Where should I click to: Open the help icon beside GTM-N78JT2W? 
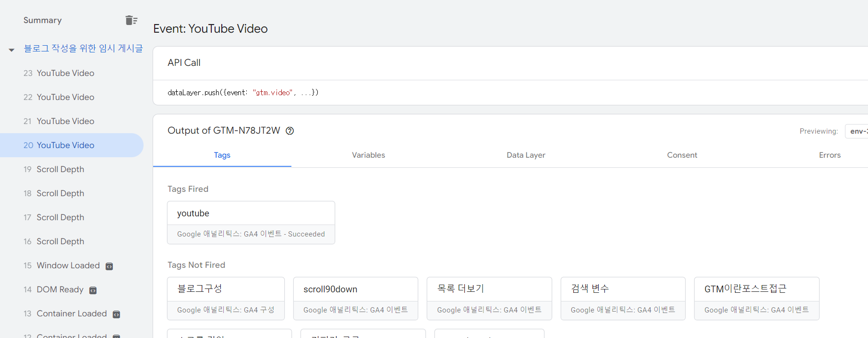tap(290, 131)
